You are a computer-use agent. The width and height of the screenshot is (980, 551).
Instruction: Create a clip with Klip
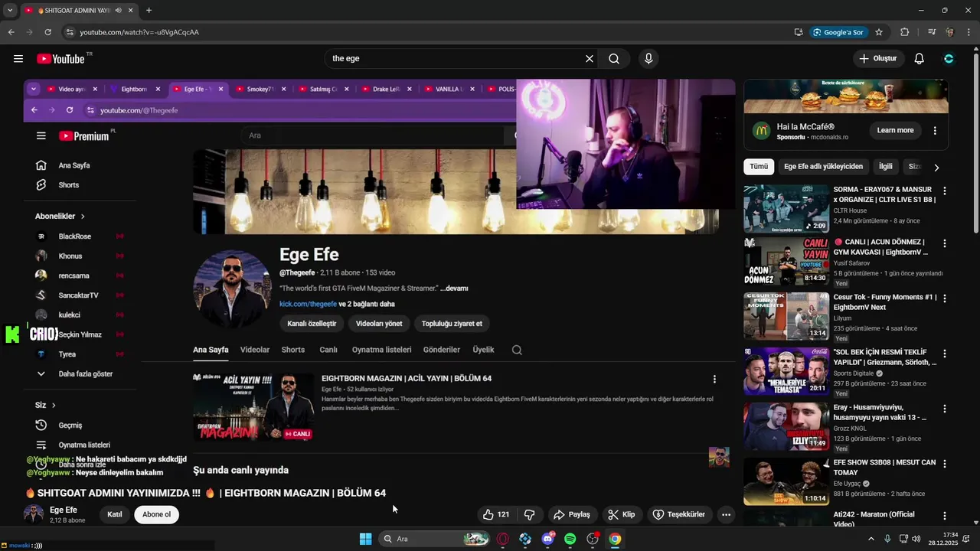pos(621,514)
